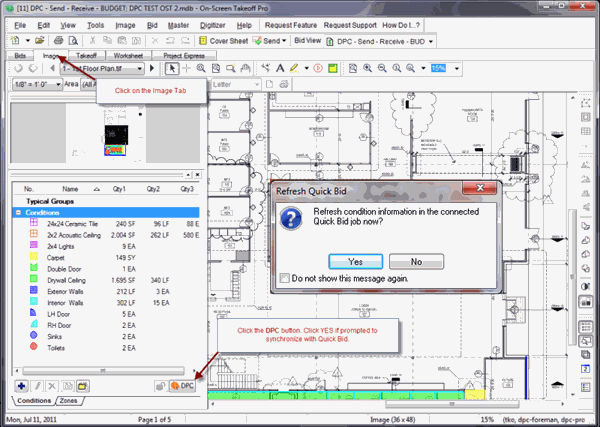600x427 pixels.
Task: Open the zoom percentage dropdown arrow
Action: [457, 69]
